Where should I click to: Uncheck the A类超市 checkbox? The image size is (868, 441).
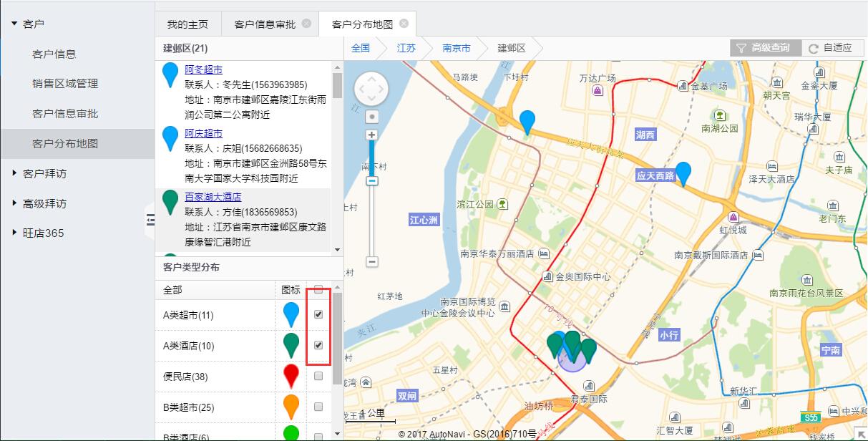pyautogui.click(x=318, y=314)
